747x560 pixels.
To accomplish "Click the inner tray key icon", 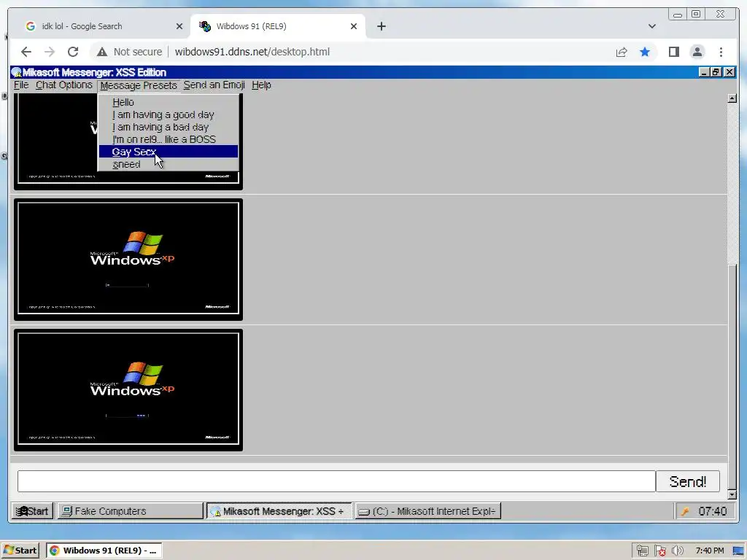I will [685, 511].
